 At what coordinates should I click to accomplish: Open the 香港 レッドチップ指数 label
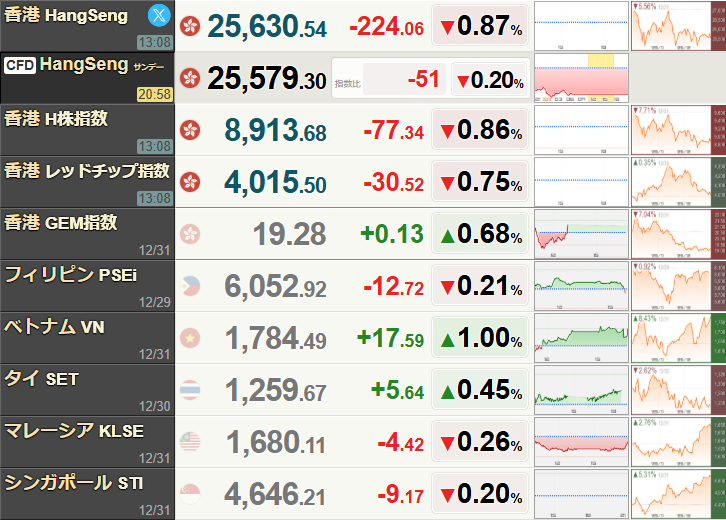coord(87,171)
